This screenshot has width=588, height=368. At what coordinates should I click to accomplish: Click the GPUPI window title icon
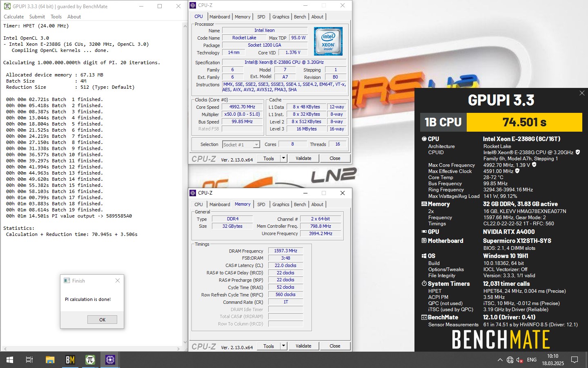tap(7, 6)
